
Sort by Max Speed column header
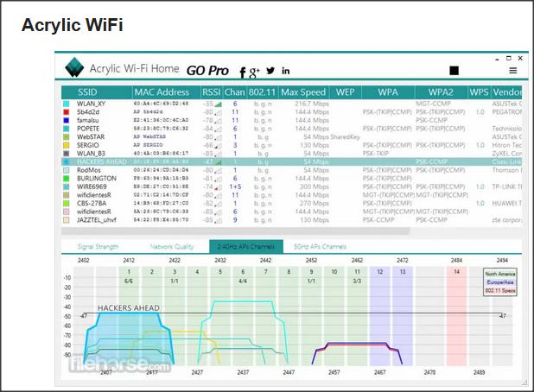click(303, 92)
